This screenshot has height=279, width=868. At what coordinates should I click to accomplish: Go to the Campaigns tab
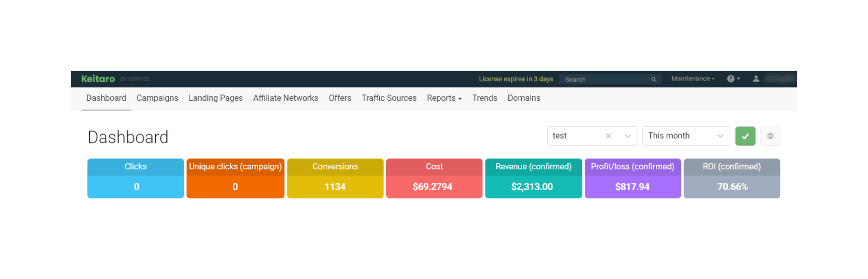coord(157,98)
